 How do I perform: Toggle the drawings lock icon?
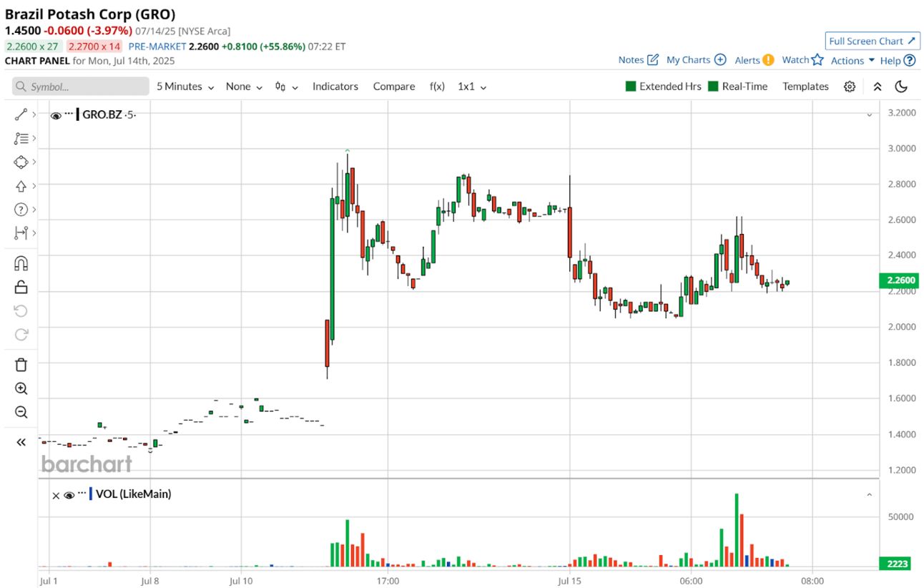pyautogui.click(x=21, y=287)
